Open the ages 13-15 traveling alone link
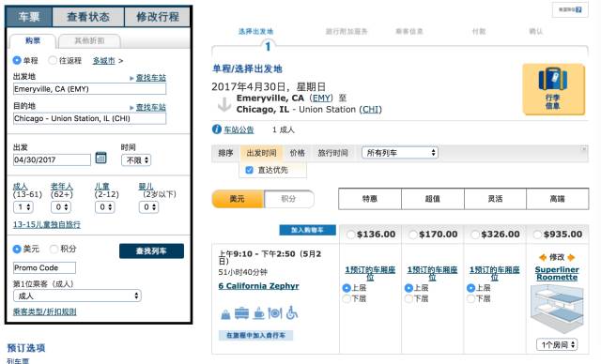 (47, 224)
